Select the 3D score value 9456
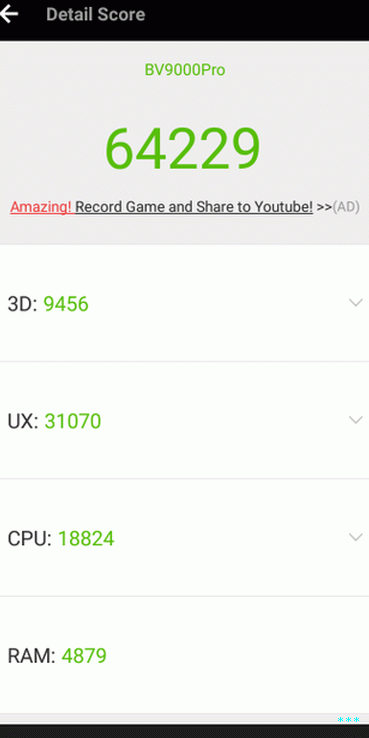The width and height of the screenshot is (369, 738). click(x=66, y=304)
